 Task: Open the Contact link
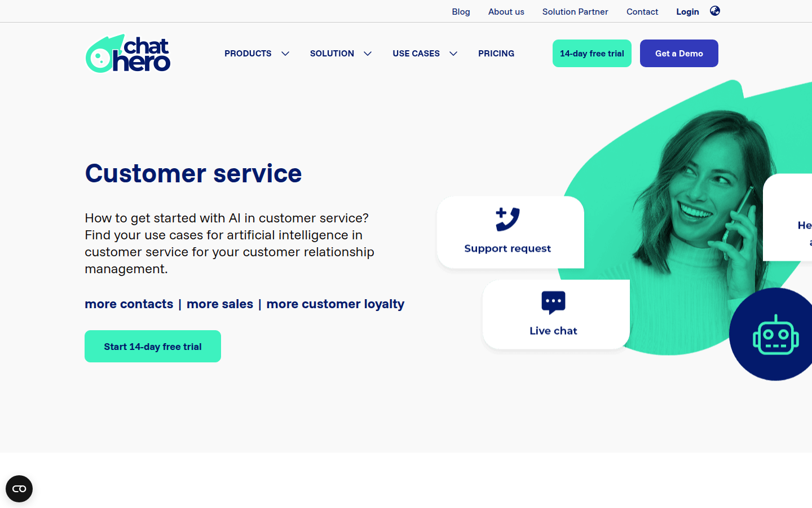pos(642,12)
